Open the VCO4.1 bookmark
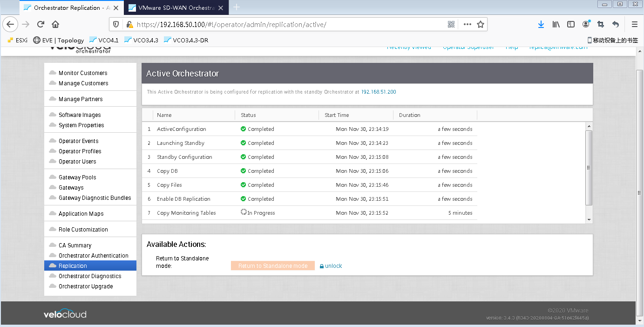This screenshot has width=644, height=327. (x=103, y=40)
